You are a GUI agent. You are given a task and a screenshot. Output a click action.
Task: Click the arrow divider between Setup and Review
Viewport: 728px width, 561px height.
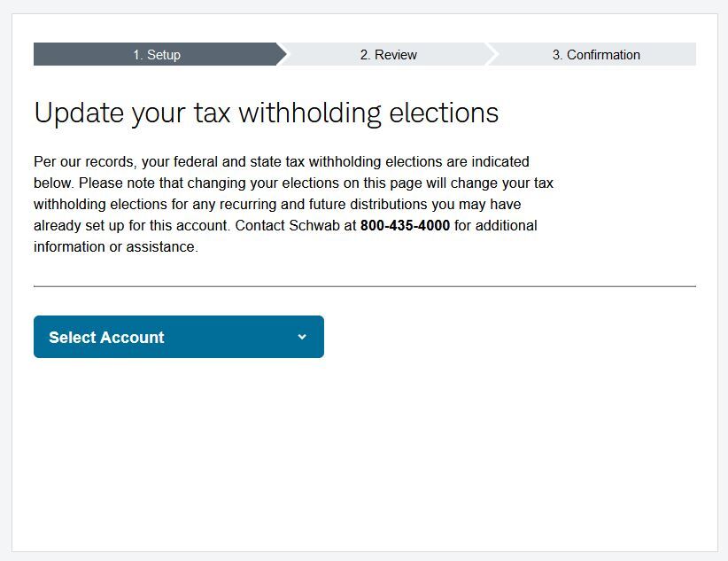click(282, 55)
